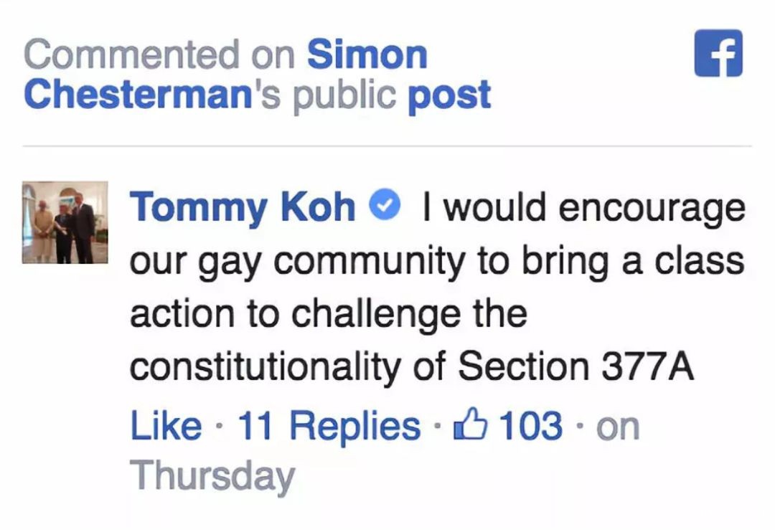Click the horizontal divider below the header
The height and width of the screenshot is (532, 775).
click(387, 146)
